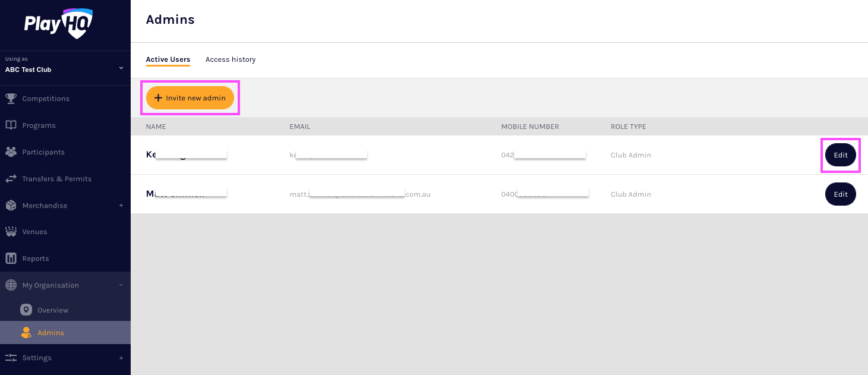Select the Competitions trophy icon
The width and height of the screenshot is (868, 375).
(x=11, y=98)
